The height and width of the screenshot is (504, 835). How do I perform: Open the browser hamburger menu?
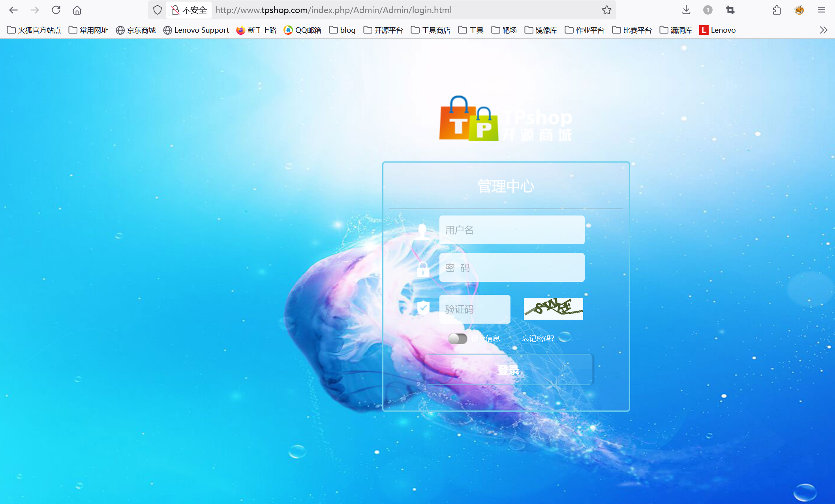(x=822, y=10)
